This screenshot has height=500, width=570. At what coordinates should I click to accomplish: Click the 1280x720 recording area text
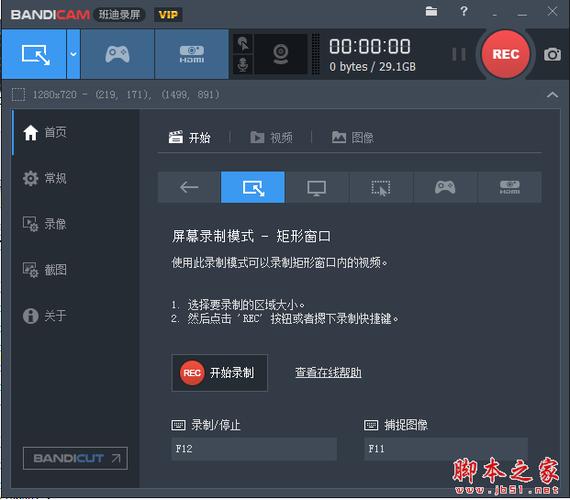pyautogui.click(x=126, y=95)
